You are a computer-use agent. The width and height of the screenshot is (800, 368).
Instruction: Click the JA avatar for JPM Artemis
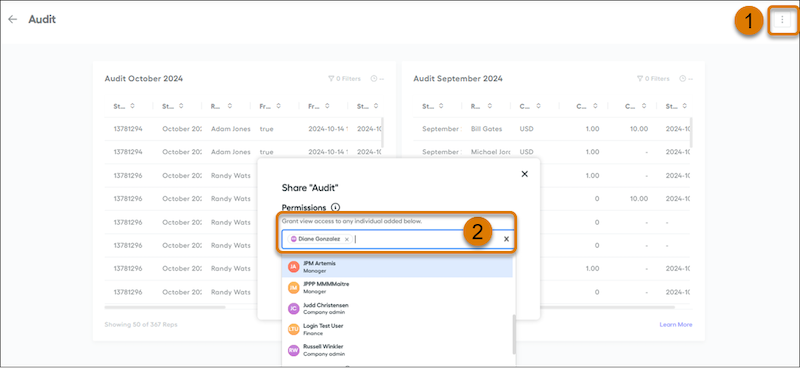[x=293, y=267]
